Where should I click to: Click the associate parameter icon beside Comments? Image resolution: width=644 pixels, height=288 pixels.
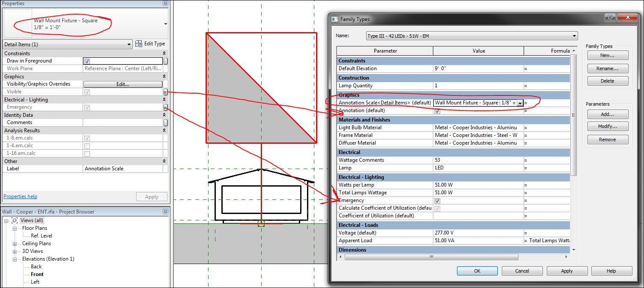click(x=165, y=122)
